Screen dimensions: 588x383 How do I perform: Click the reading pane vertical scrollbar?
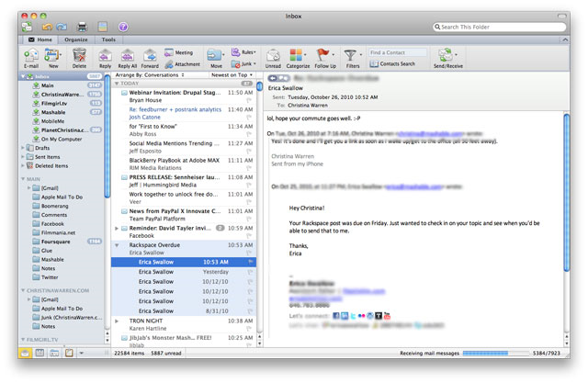click(x=567, y=193)
